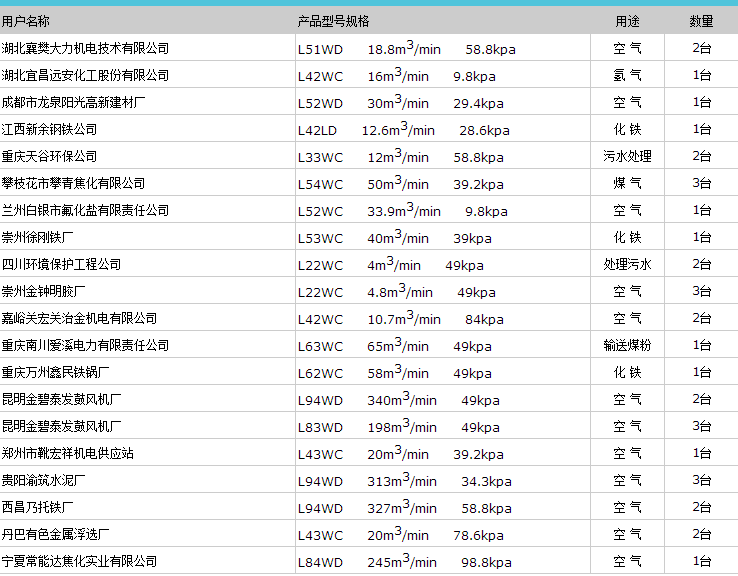Select 崇州金钟明胶厂 cell
The image size is (738, 576).
[x=43, y=291]
